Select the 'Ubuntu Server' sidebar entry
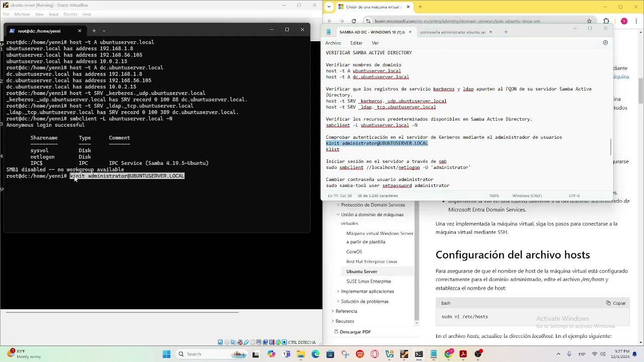The height and width of the screenshot is (362, 644). (x=362, y=271)
